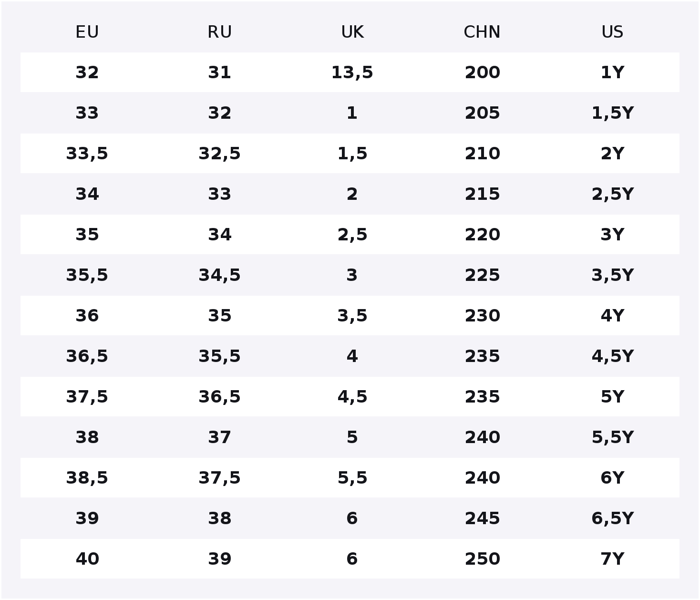Click EU size 32 cell

[x=87, y=72]
